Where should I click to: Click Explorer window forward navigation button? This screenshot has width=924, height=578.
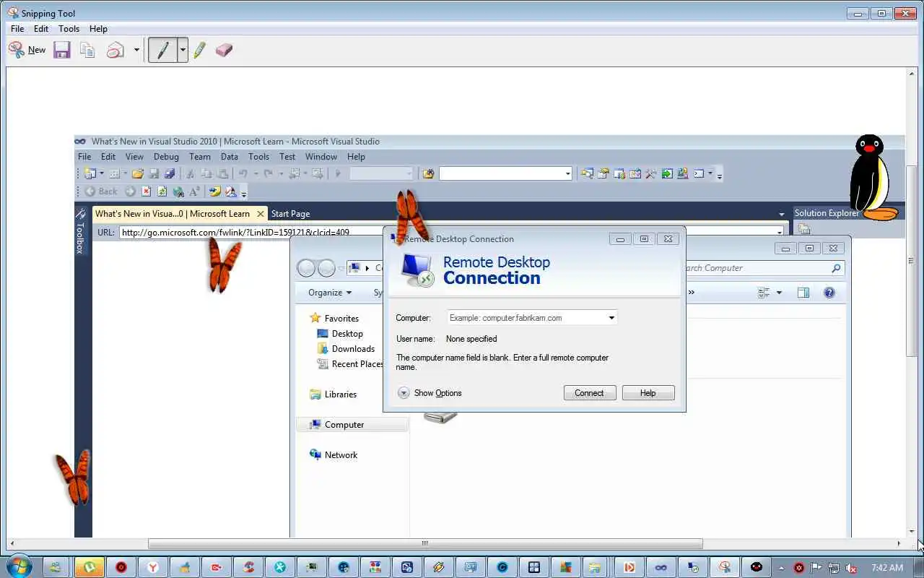(x=326, y=268)
